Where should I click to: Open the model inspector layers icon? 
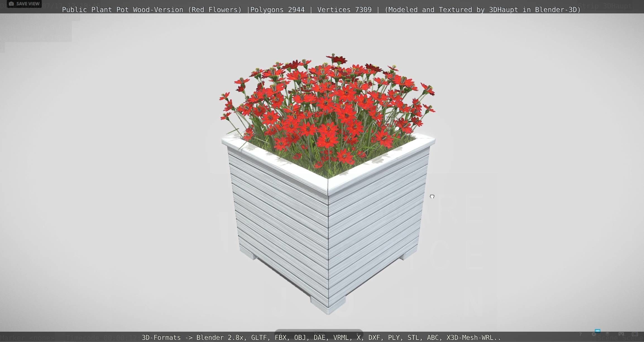click(607, 334)
